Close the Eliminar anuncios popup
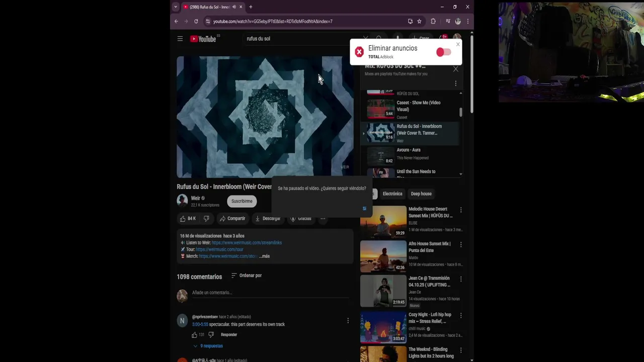644x362 pixels. (x=458, y=44)
